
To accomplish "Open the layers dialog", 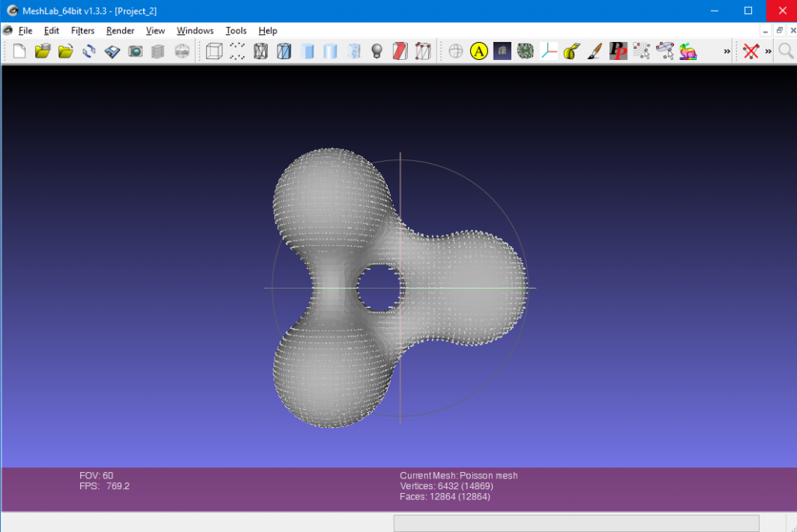I will point(159,51).
